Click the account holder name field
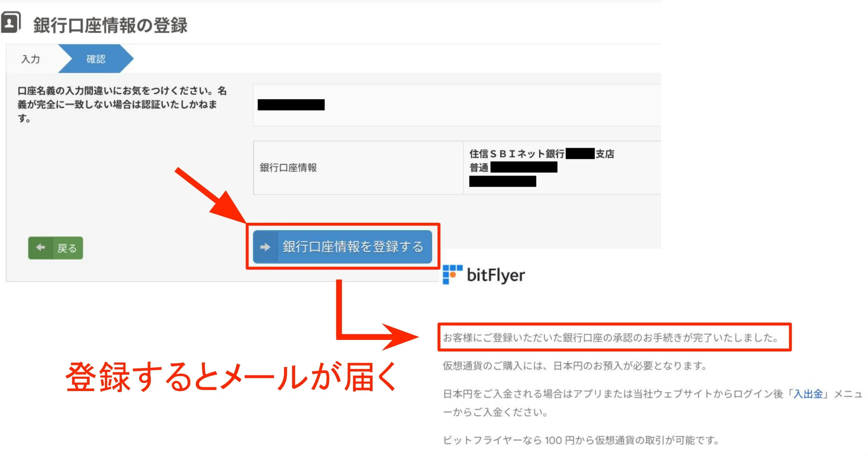 click(x=292, y=104)
